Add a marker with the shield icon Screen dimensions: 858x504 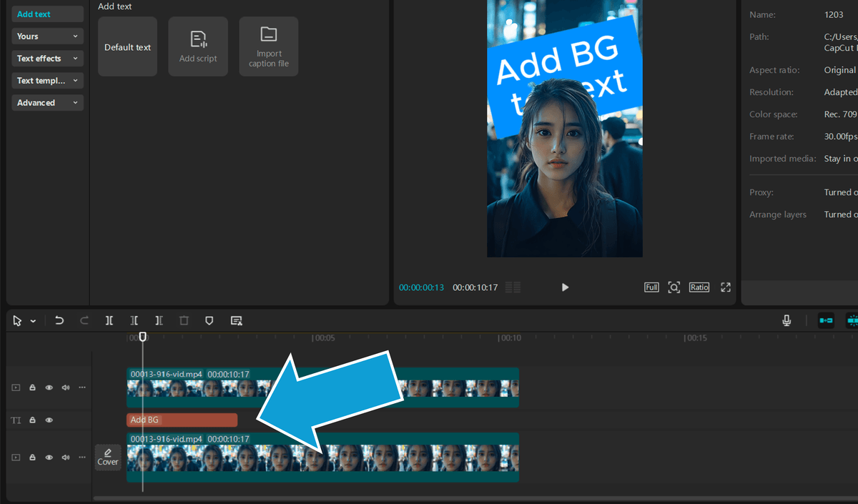pos(209,321)
